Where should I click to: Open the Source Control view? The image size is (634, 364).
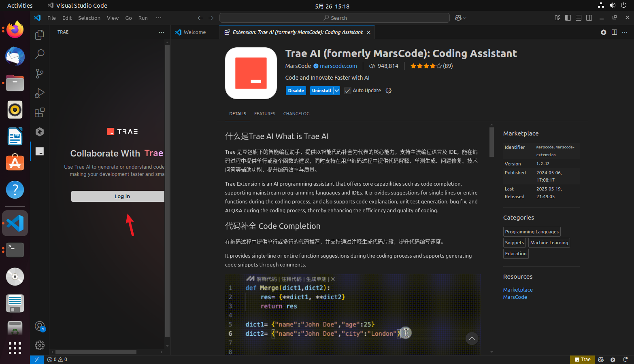(x=39, y=74)
